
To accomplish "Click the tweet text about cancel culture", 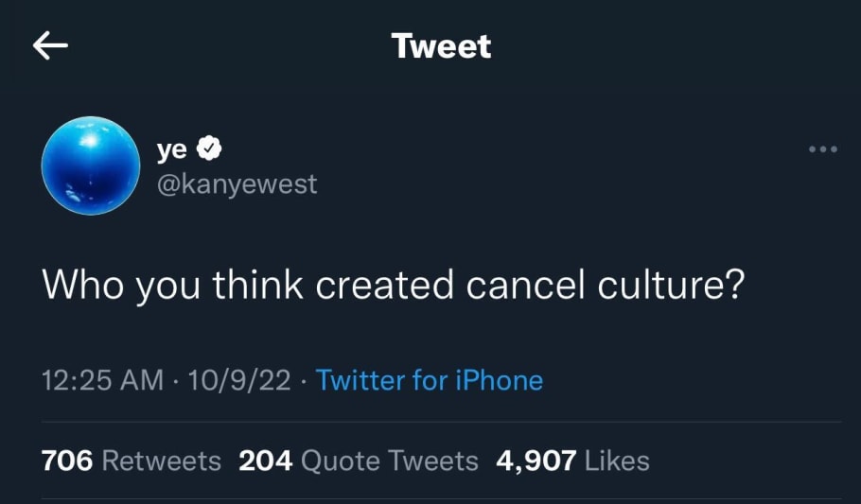I will [x=393, y=285].
